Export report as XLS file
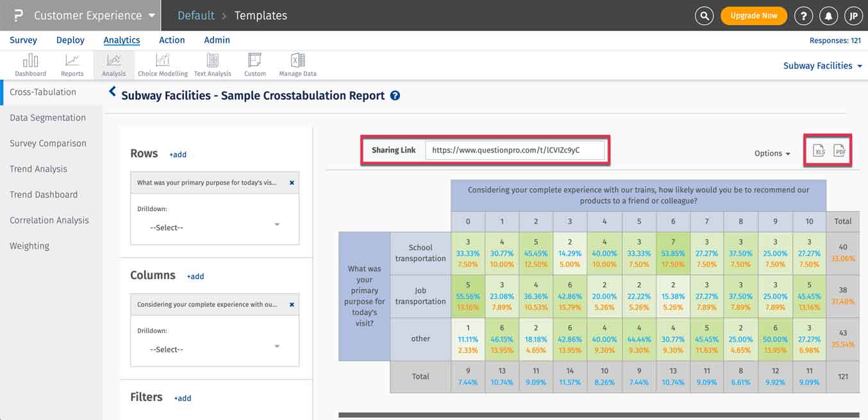 click(x=819, y=151)
